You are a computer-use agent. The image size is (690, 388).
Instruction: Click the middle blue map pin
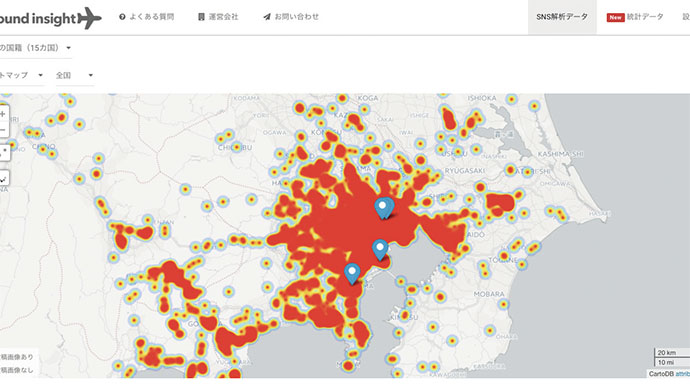click(380, 250)
